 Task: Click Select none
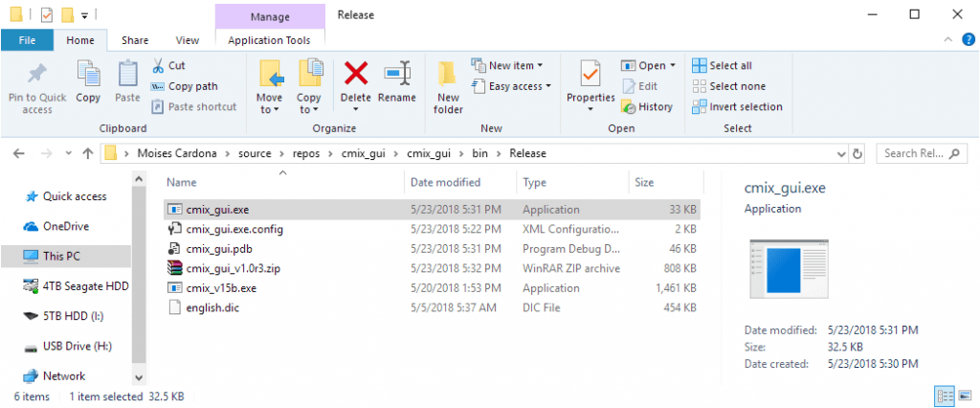point(729,86)
